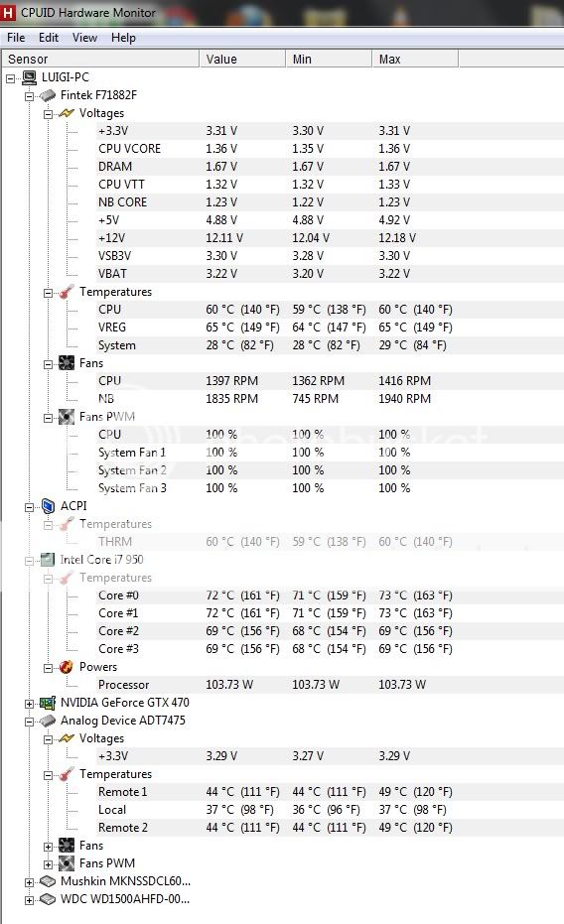Expand the WDC WD1500AHFD drive node

click(29, 900)
